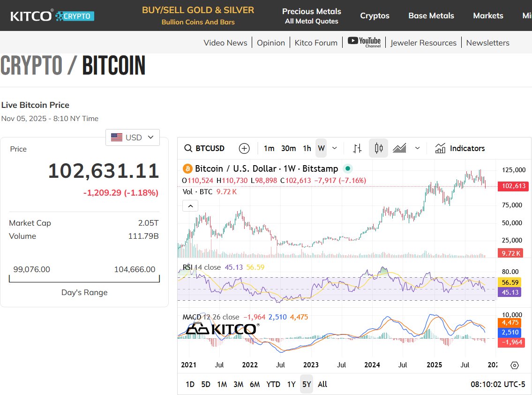Set chart range to 1M
Image resolution: width=532 pixels, height=395 pixels.
click(222, 384)
